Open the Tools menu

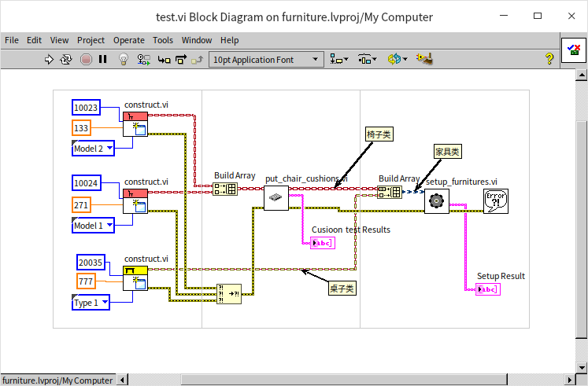coord(163,40)
